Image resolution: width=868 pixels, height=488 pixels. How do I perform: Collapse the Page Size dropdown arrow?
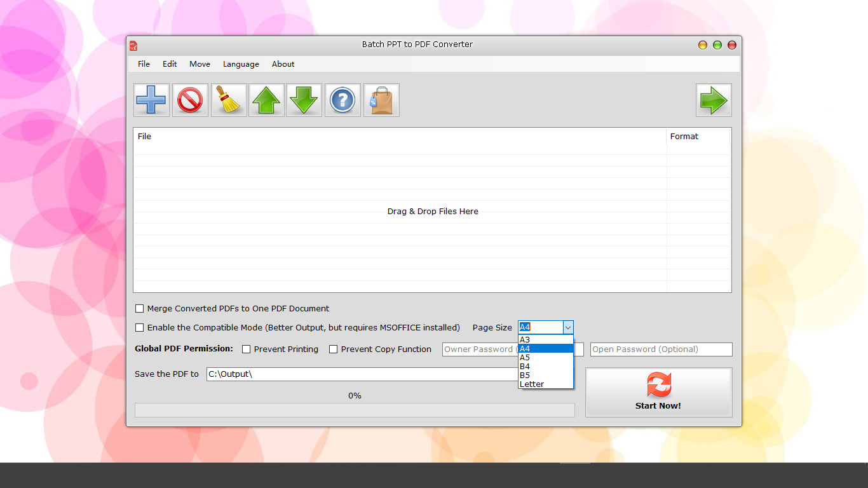568,327
